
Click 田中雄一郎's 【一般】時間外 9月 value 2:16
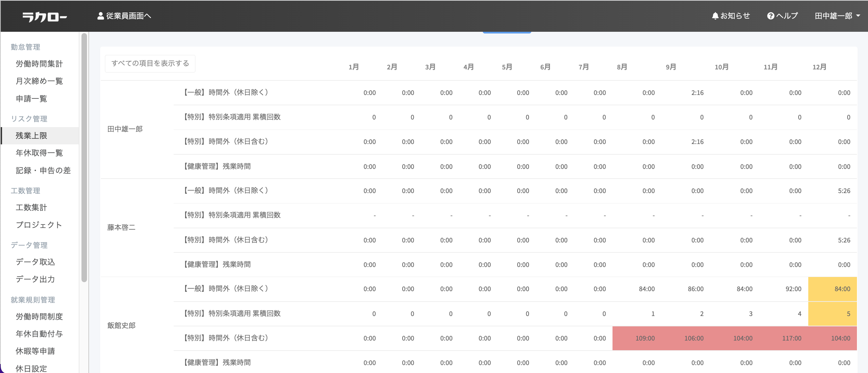tap(697, 93)
